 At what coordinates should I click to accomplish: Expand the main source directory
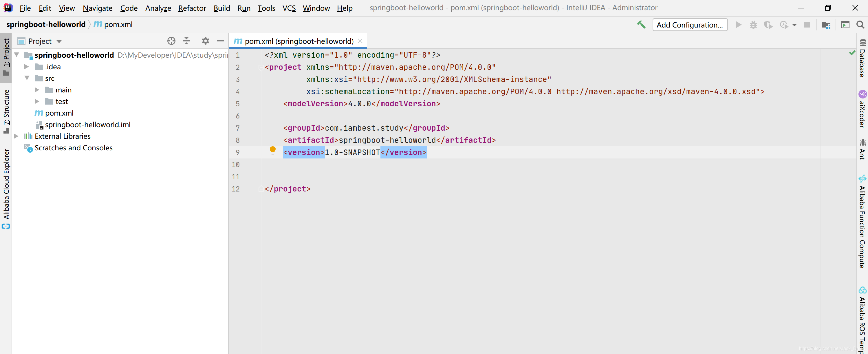point(36,89)
